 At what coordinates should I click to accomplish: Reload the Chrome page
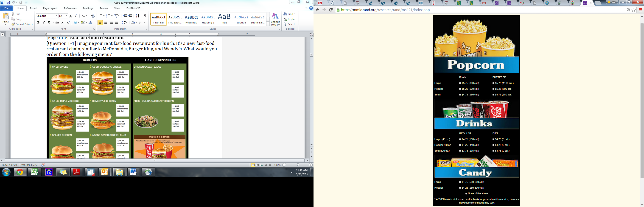click(x=331, y=10)
